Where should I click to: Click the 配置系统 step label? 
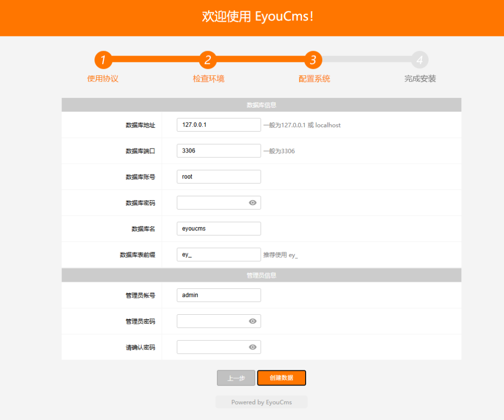click(x=315, y=79)
